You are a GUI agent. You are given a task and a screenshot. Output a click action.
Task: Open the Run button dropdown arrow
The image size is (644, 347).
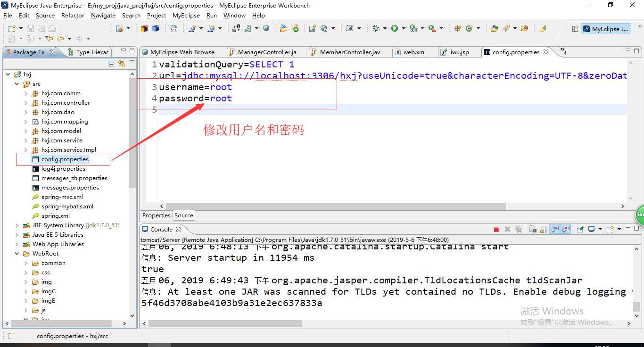pyautogui.click(x=404, y=29)
